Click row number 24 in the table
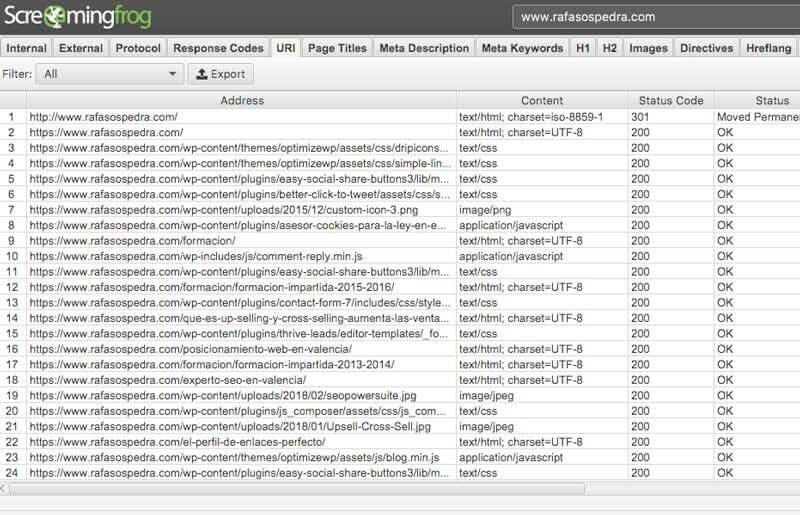 point(12,473)
